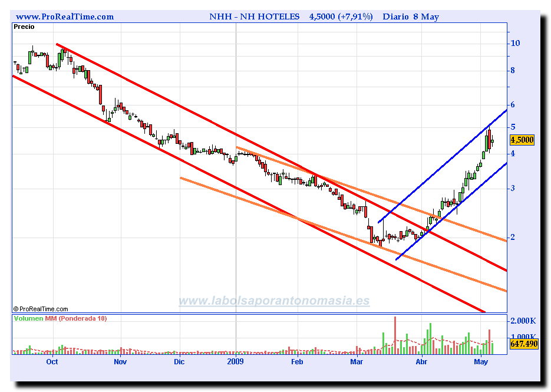Click the 6 price axis label
This screenshot has height=392, width=551.
coord(513,105)
